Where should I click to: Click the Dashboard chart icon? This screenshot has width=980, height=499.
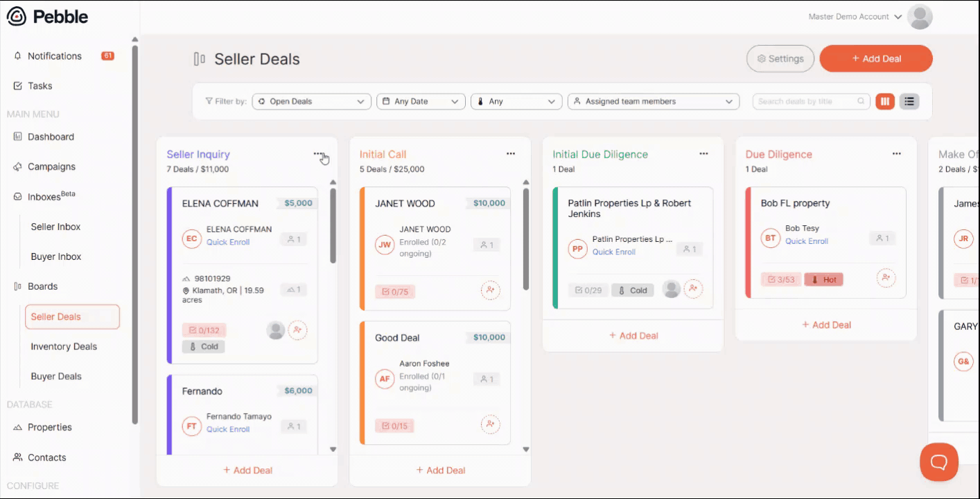point(18,137)
